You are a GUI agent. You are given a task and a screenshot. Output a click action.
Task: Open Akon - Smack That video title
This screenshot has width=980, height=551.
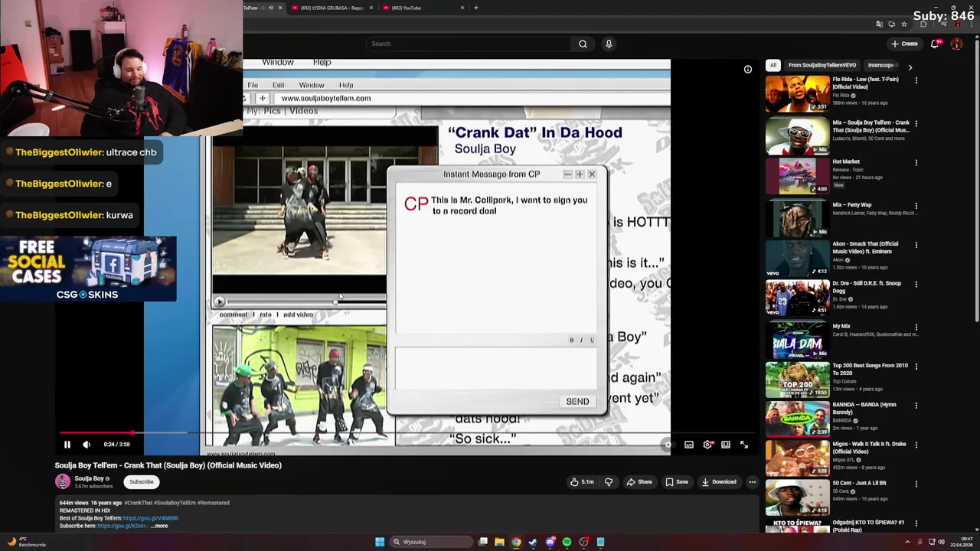pyautogui.click(x=865, y=248)
